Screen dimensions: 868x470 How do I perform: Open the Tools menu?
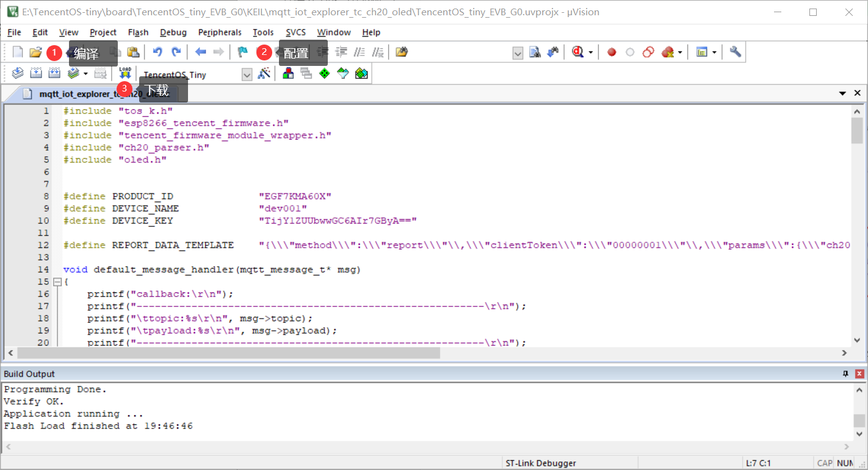click(x=263, y=32)
